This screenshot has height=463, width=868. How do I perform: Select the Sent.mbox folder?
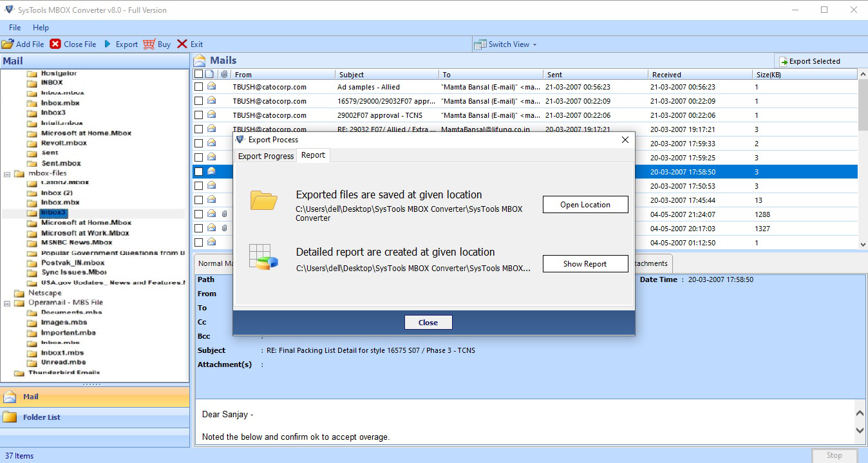61,164
